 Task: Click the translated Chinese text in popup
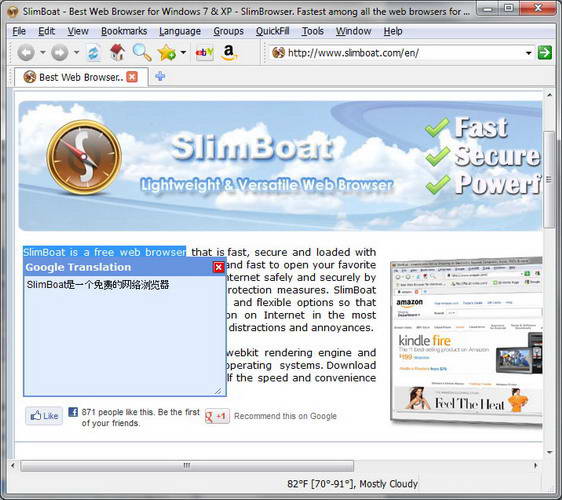98,285
